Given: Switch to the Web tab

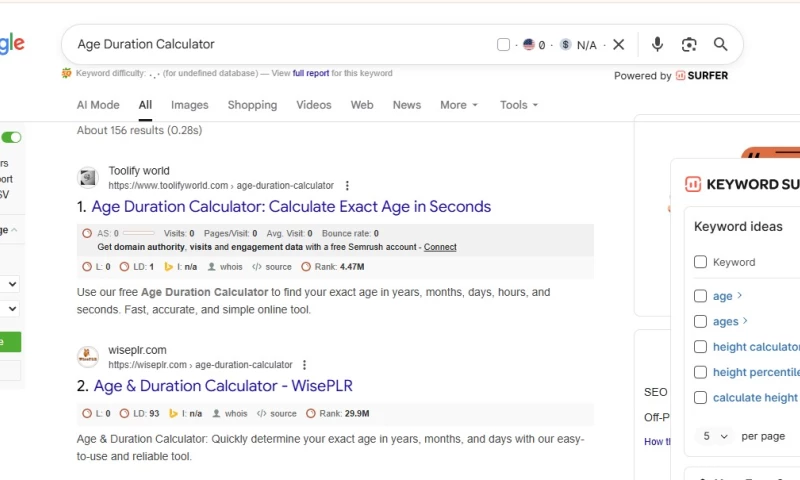Looking at the screenshot, I should click(x=362, y=105).
